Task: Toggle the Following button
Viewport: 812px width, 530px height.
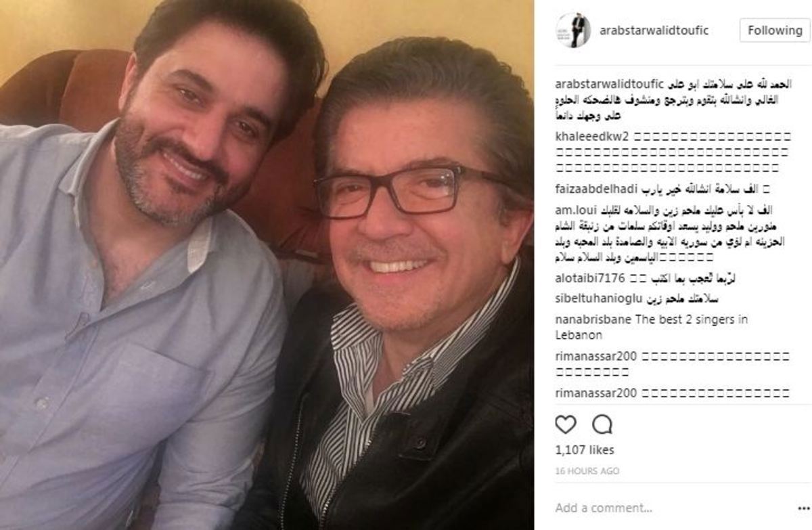Action: 775,30
